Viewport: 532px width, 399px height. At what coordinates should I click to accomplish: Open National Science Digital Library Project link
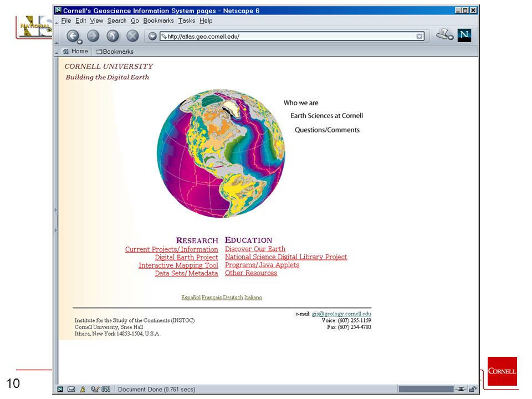[286, 257]
